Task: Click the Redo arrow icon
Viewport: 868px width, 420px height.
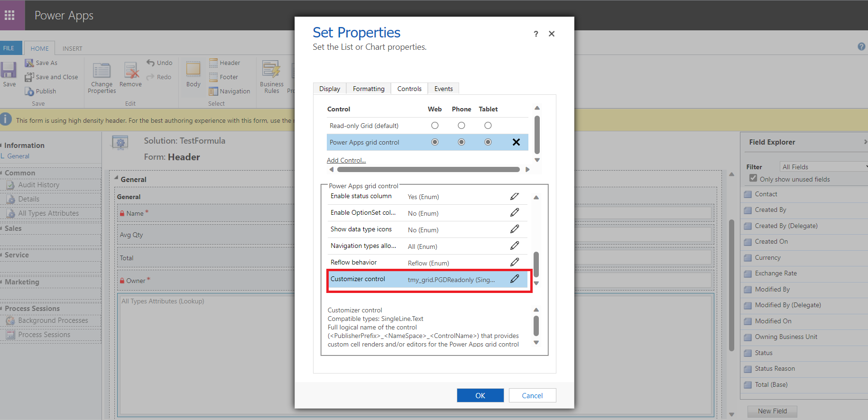Action: (x=150, y=77)
